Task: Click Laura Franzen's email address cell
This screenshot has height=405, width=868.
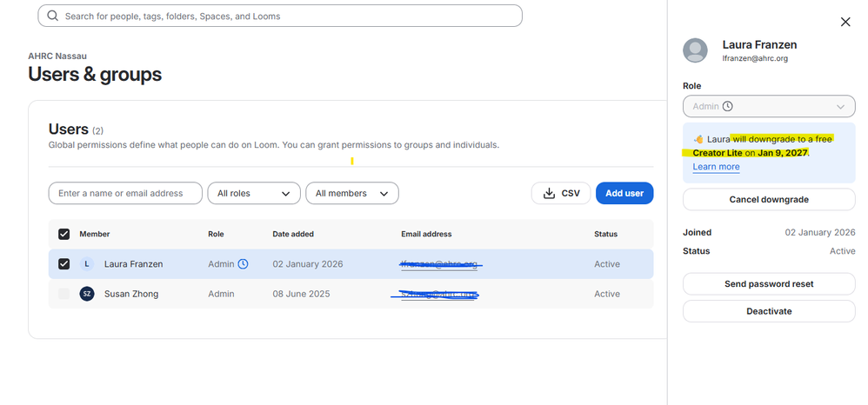Action: (439, 264)
